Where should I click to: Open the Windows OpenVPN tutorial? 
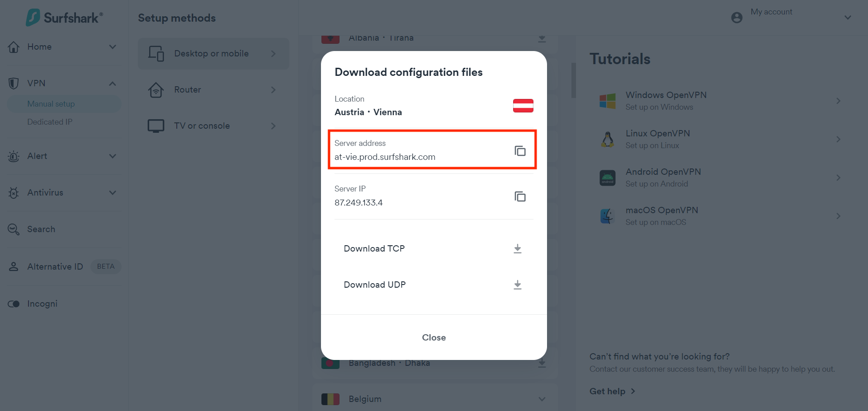click(x=665, y=101)
